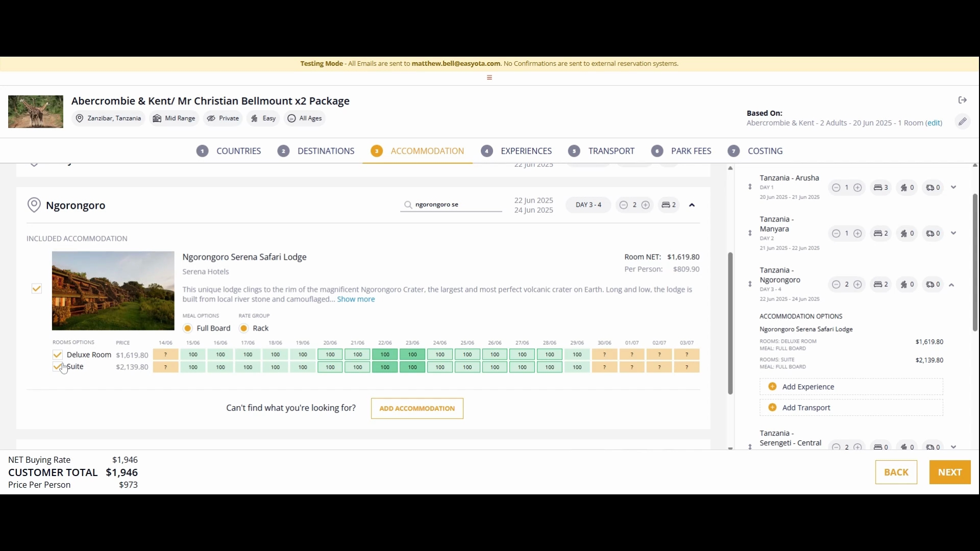Click the hiker experiences icon for Tanzania - Arusha
This screenshot has height=551, width=980.
[904, 188]
